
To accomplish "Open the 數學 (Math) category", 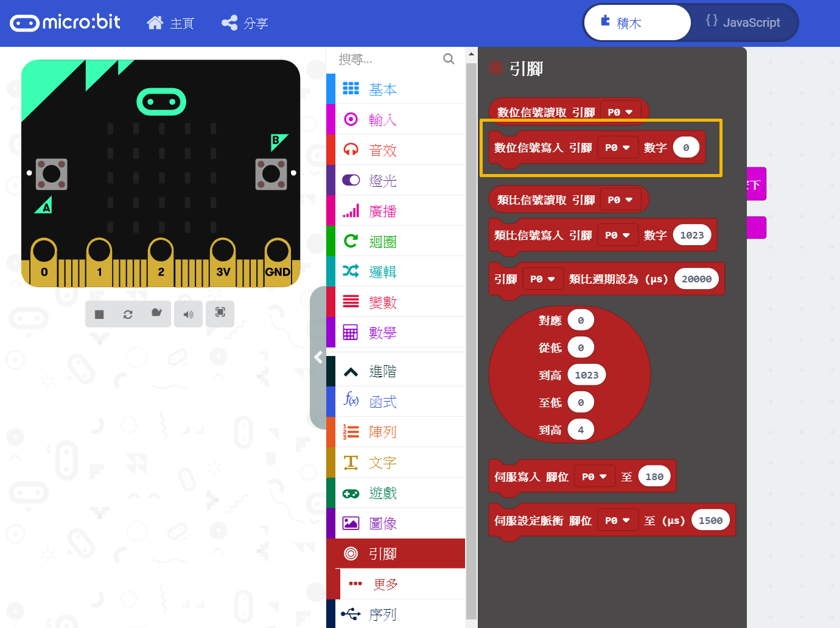I will tap(382, 332).
